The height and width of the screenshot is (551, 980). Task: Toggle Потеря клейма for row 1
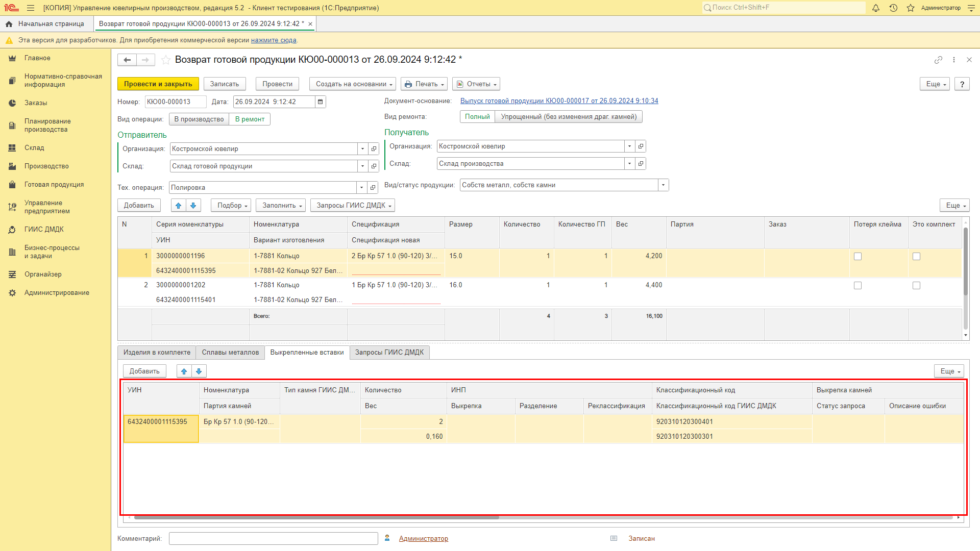click(x=858, y=257)
